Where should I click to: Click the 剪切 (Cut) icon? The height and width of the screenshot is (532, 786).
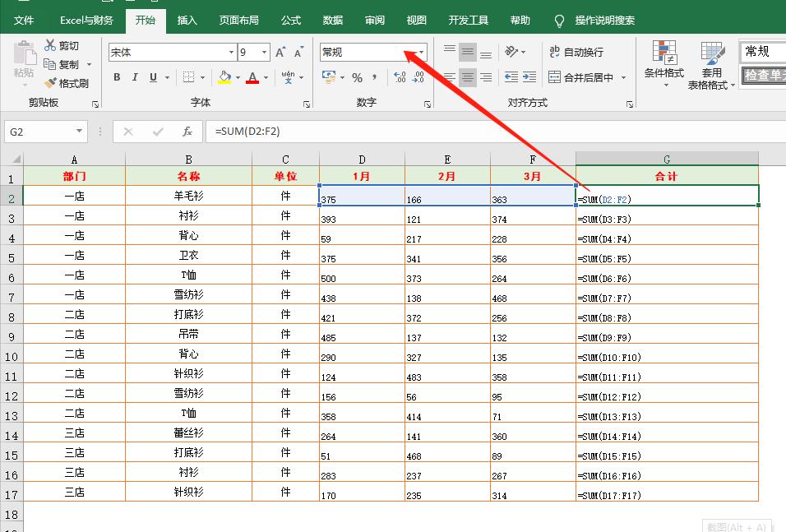click(x=58, y=44)
